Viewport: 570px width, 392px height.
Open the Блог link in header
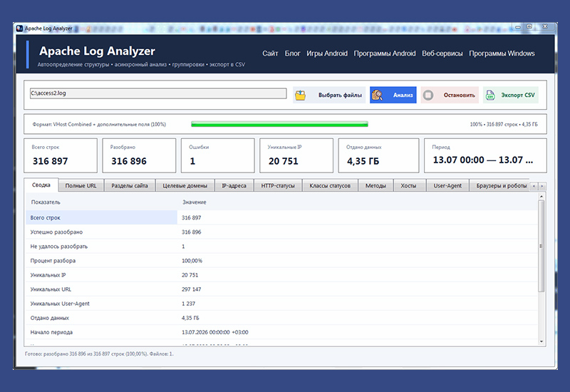tap(292, 53)
